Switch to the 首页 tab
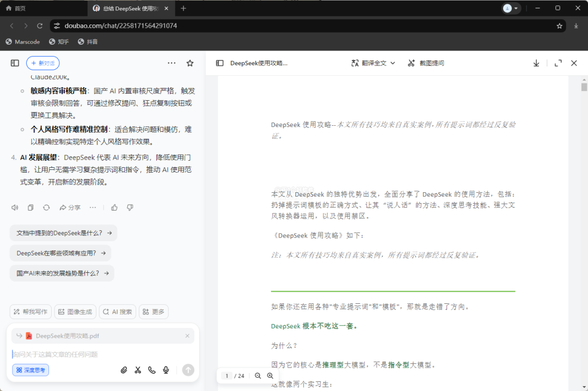The height and width of the screenshot is (391, 588). click(x=16, y=8)
